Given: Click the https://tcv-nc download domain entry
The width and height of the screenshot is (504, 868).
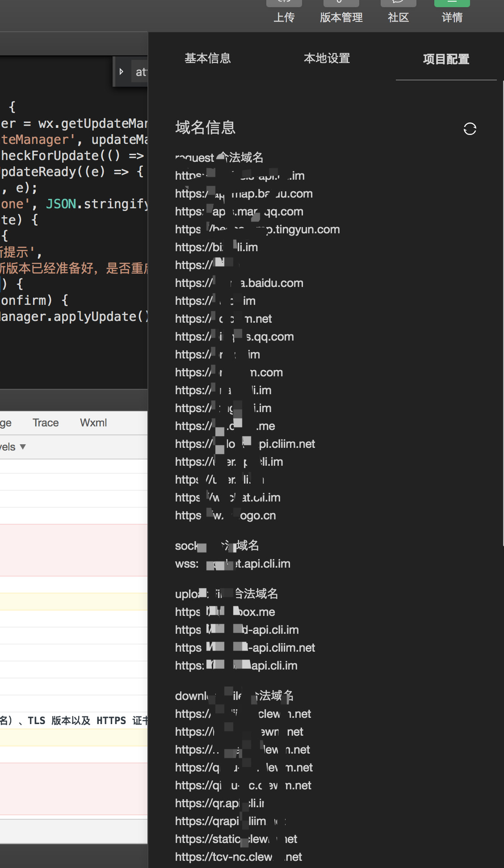Looking at the screenshot, I should [x=238, y=857].
